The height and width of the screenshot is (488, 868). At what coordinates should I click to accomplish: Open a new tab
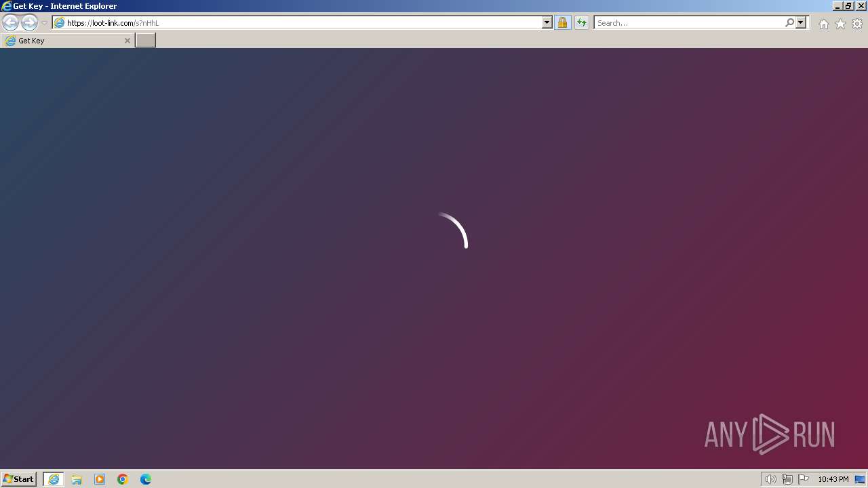(x=146, y=41)
